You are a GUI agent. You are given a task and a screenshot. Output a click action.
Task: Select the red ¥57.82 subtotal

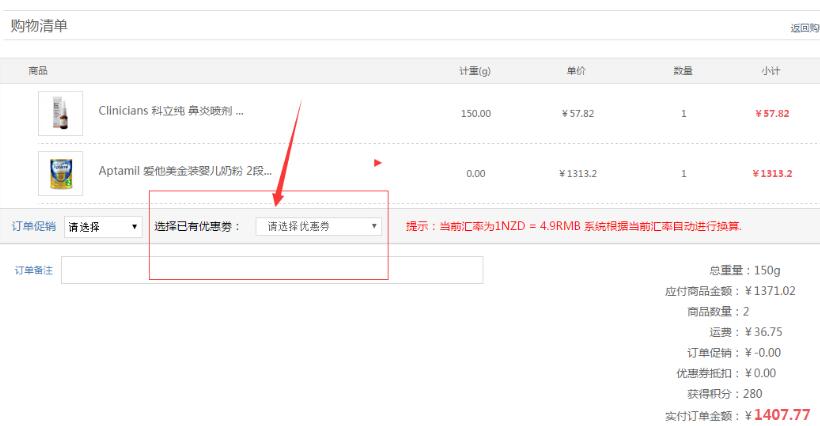[772, 113]
